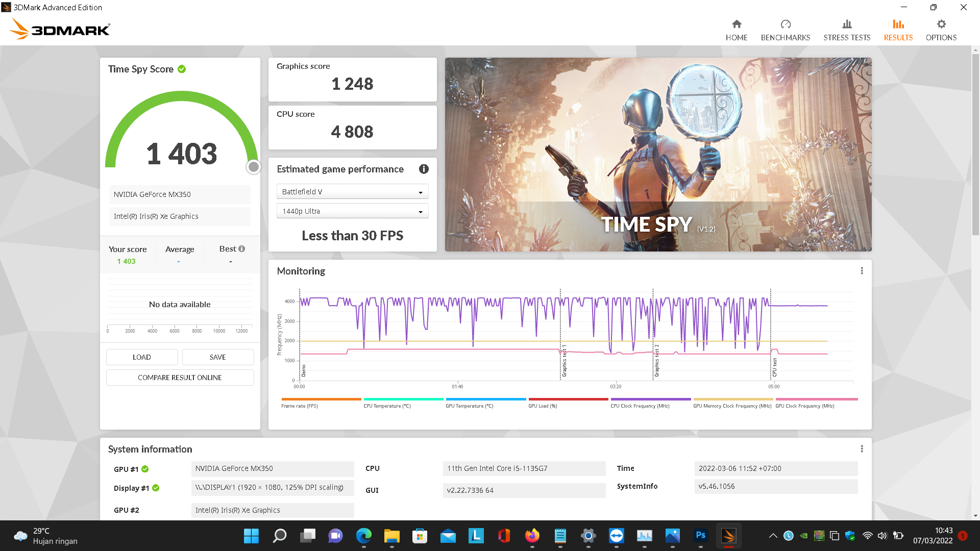The width and height of the screenshot is (980, 551).
Task: Click Display #1 green check icon
Action: click(x=156, y=488)
